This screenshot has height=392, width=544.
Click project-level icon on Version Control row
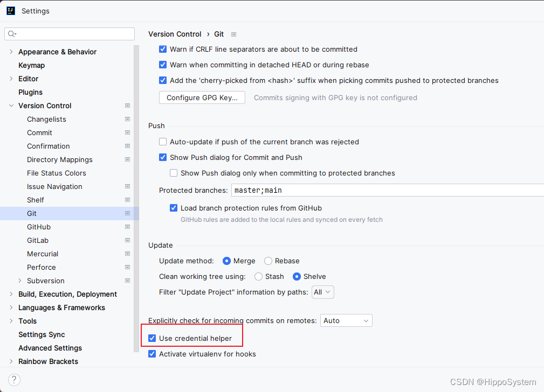coord(127,106)
